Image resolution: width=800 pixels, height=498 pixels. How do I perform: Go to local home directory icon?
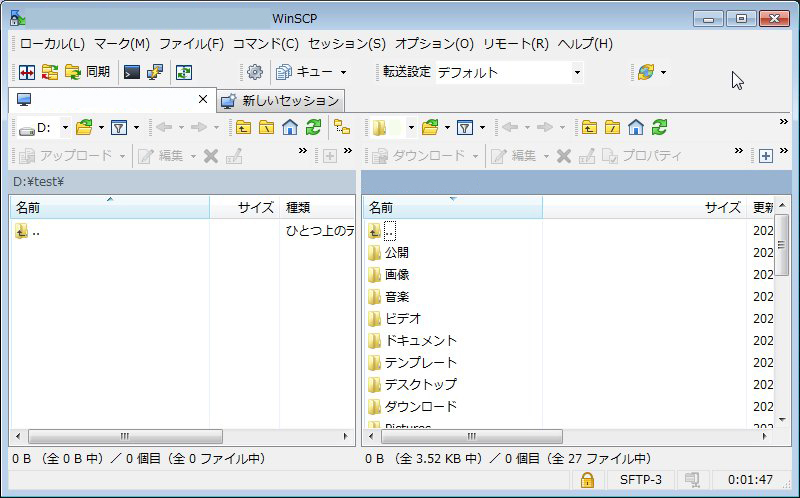290,128
